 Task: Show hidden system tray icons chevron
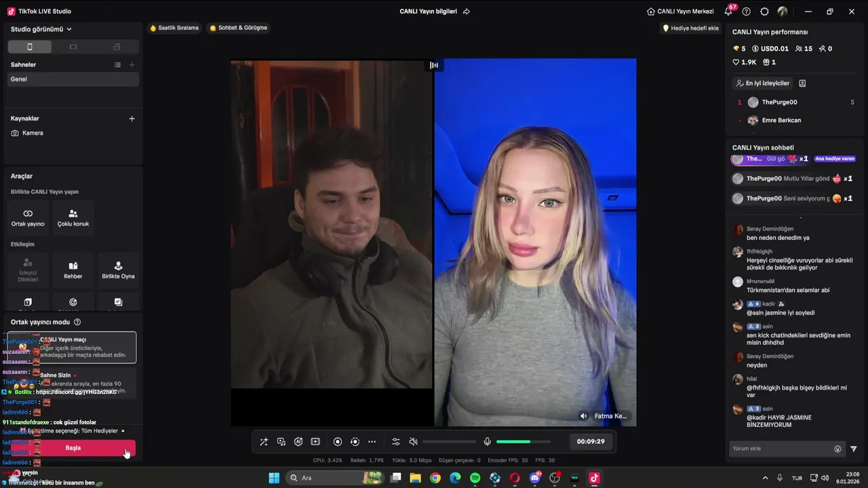(765, 478)
